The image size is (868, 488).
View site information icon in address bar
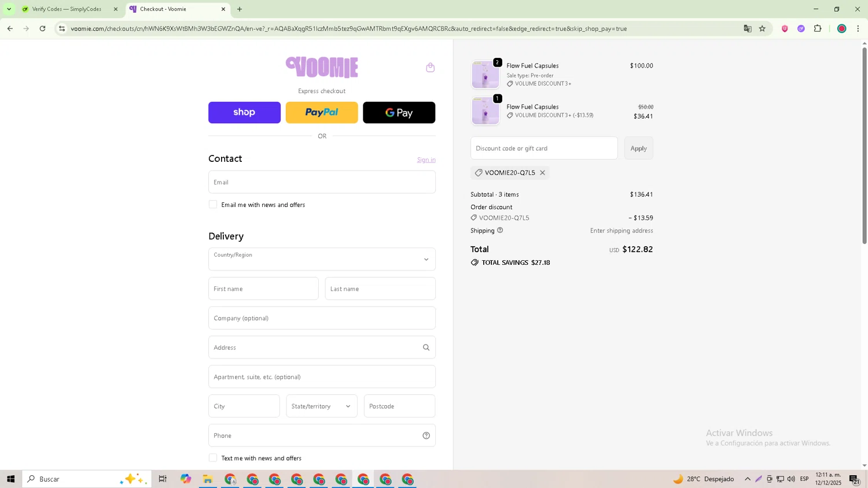click(x=62, y=28)
